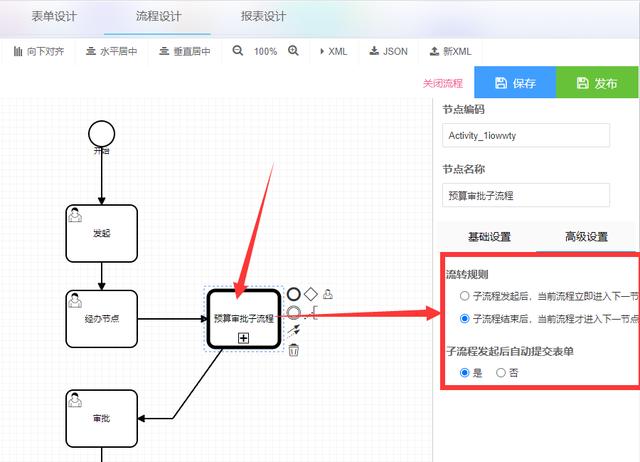Select the 开始 start event circle
The image size is (640, 462).
tap(102, 133)
